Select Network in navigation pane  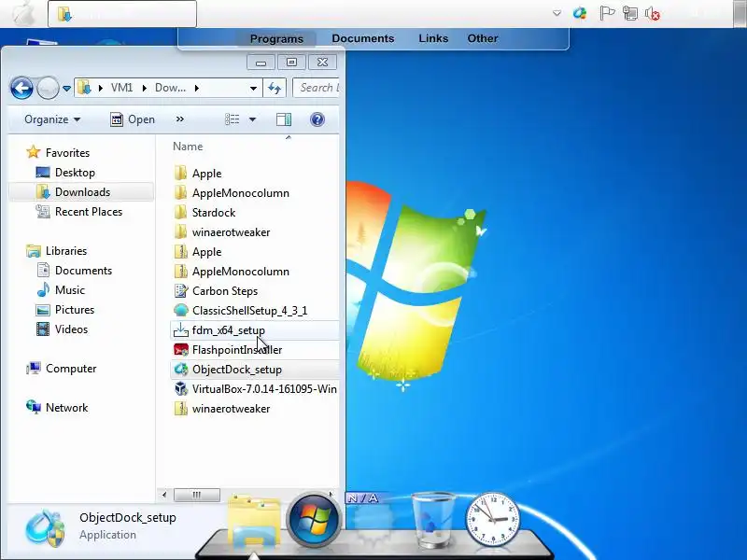(x=66, y=408)
